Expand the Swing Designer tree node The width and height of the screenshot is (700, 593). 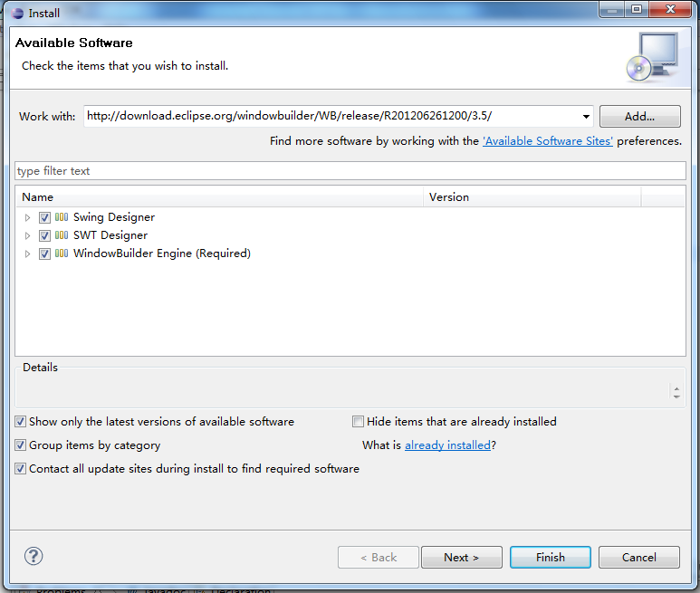28,217
